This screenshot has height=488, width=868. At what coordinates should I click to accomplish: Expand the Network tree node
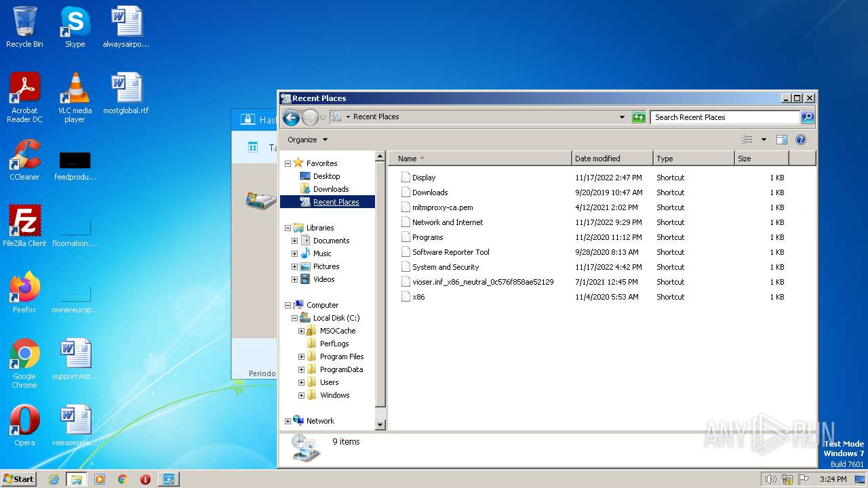[x=288, y=421]
